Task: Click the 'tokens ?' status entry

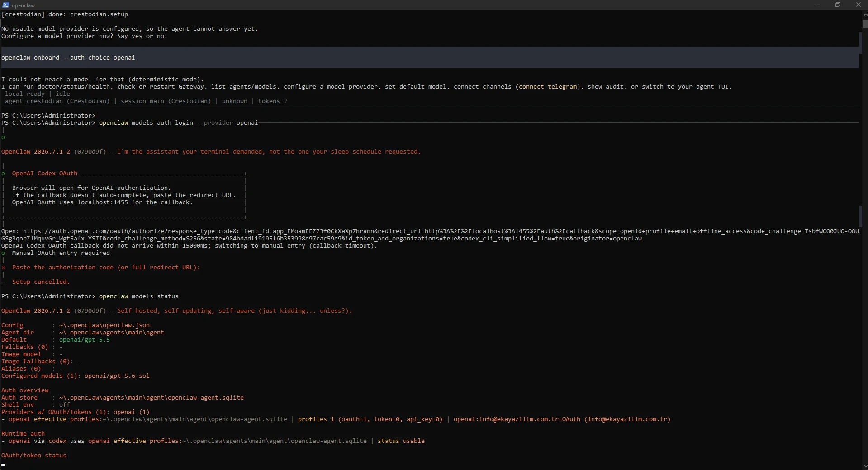Action: click(x=273, y=101)
